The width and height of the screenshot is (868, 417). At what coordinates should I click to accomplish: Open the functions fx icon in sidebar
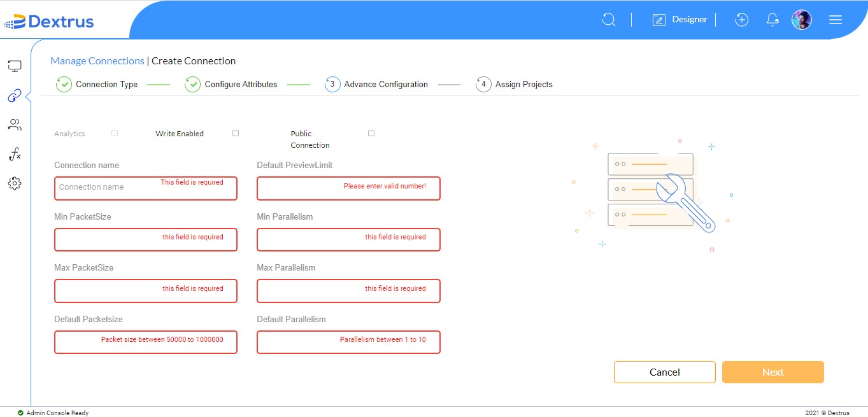(x=15, y=154)
